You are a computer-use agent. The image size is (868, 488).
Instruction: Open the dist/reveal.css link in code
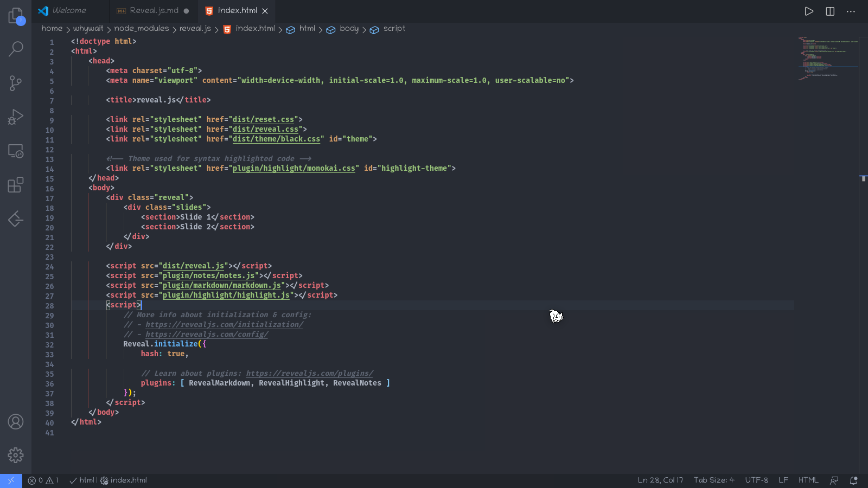[x=265, y=129]
